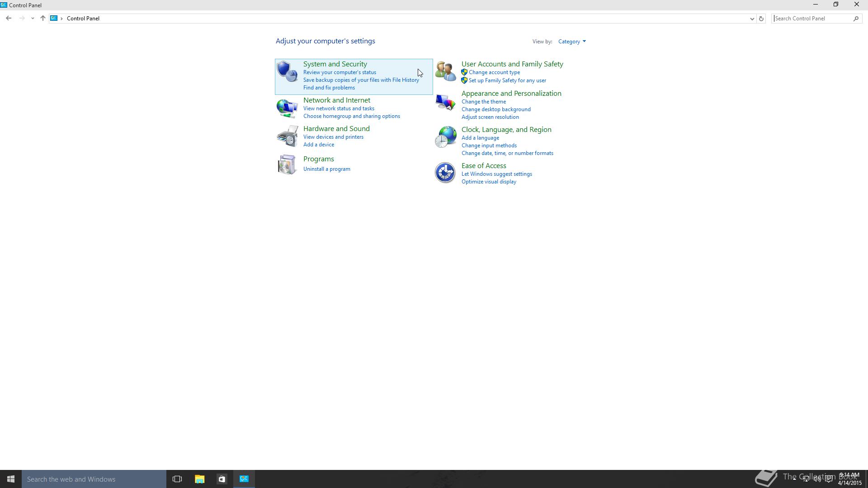Screen dimensions: 868x488
Task: Click the Control Panel breadcrumb in address bar
Action: (83, 19)
